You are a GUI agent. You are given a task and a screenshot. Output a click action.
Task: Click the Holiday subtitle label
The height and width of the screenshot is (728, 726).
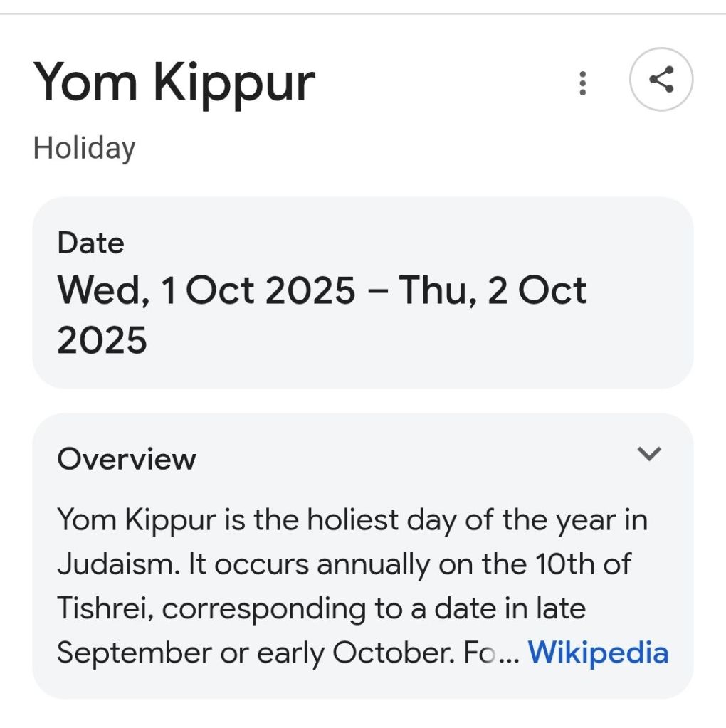click(x=84, y=149)
